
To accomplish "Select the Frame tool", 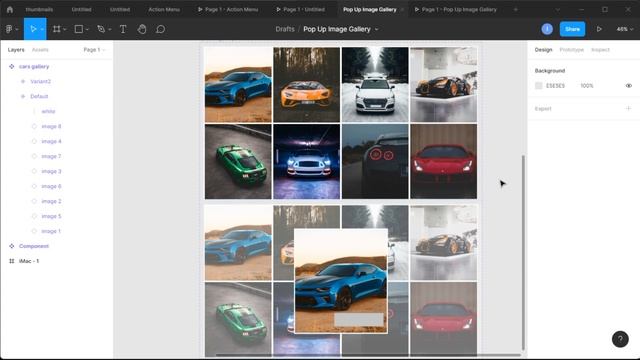I will pos(56,29).
